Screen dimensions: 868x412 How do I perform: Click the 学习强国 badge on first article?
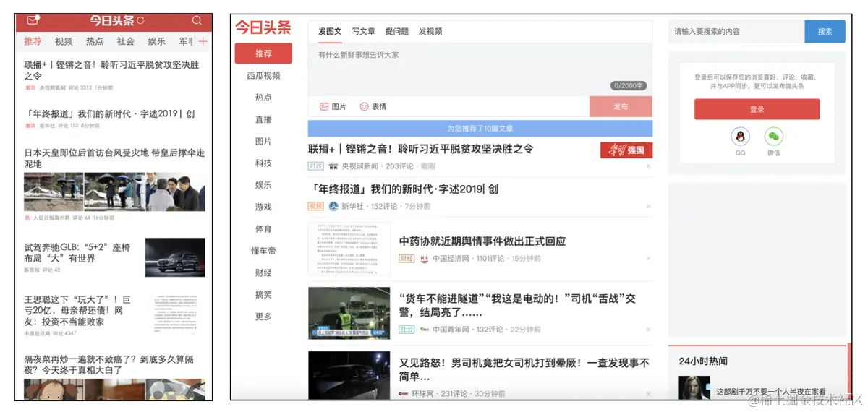(x=626, y=150)
